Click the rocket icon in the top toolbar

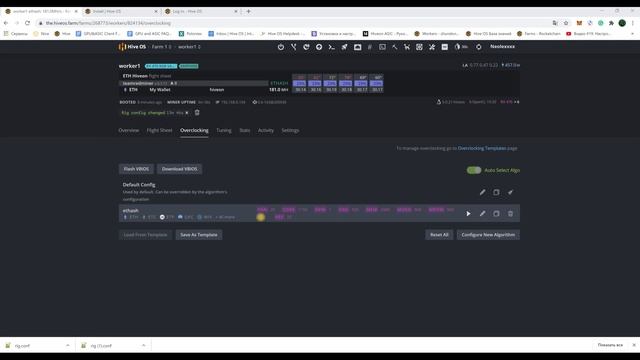point(344,47)
